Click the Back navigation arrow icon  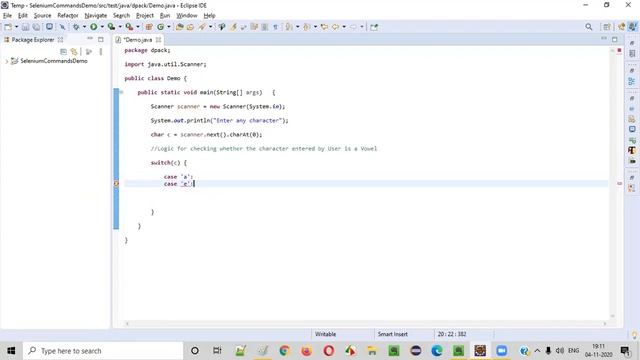335,27
